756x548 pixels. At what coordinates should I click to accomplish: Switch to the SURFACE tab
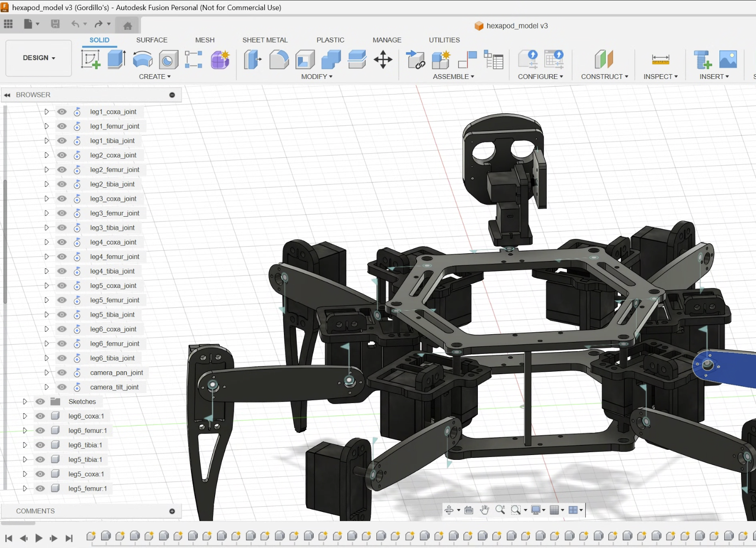(x=152, y=40)
